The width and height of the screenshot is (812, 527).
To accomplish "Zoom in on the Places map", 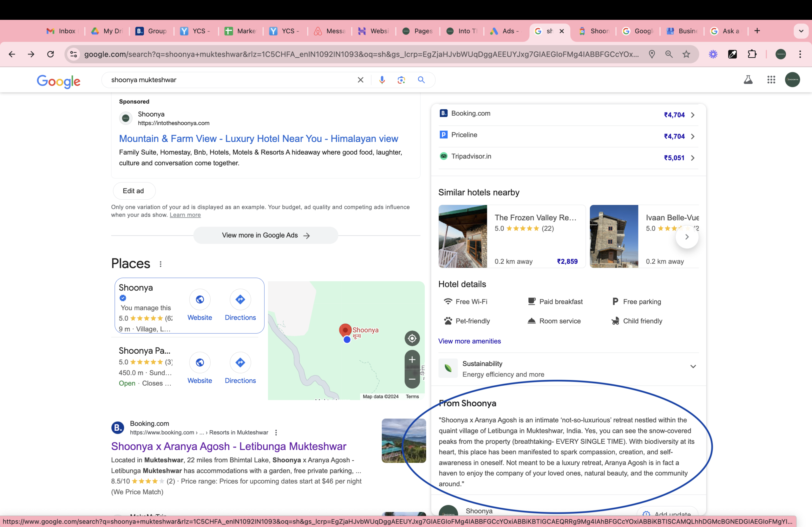I will 412,360.
